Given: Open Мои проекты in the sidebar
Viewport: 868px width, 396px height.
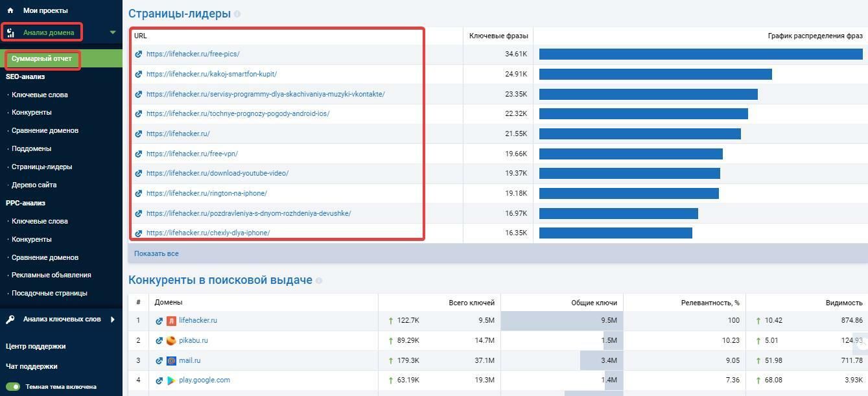Looking at the screenshot, I should pyautogui.click(x=45, y=10).
